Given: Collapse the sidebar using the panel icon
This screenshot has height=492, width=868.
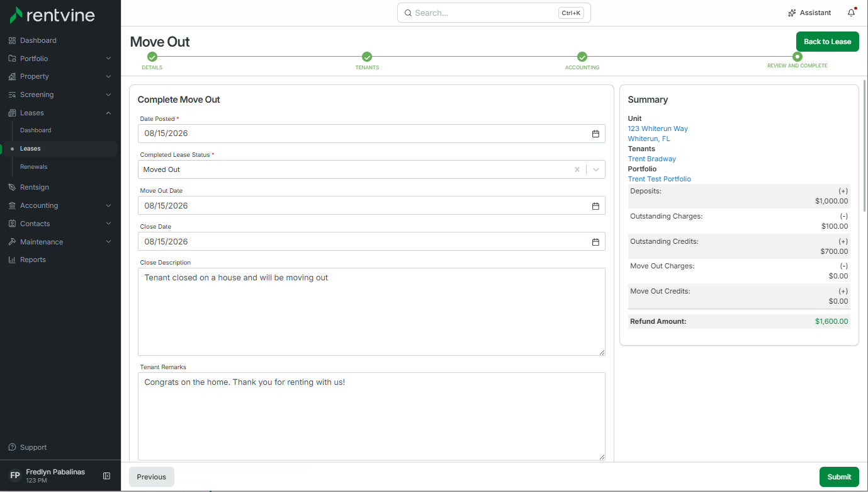Looking at the screenshot, I should click(107, 476).
